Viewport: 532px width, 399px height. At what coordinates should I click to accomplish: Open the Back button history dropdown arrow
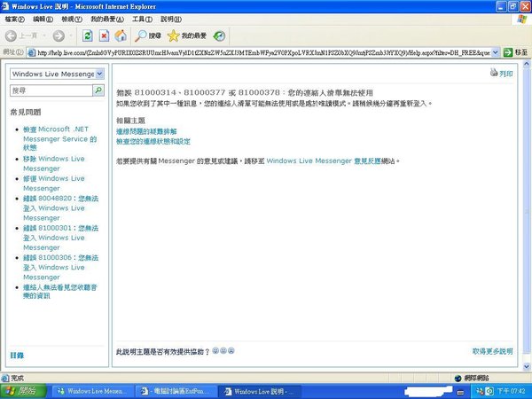(x=43, y=35)
